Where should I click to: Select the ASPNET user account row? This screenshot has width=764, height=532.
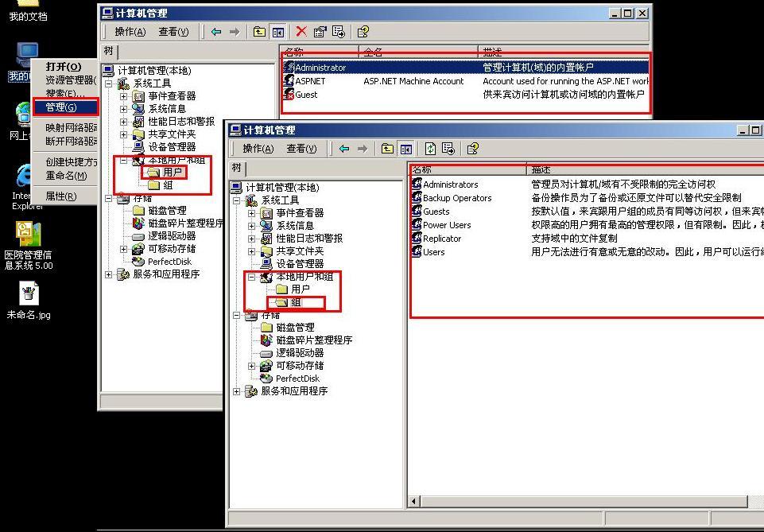coord(465,81)
